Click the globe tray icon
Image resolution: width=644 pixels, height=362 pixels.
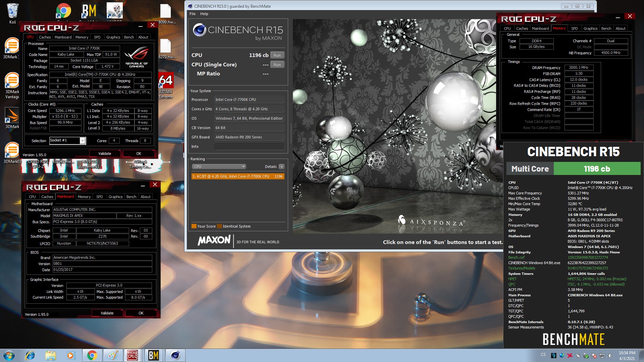click(x=562, y=356)
